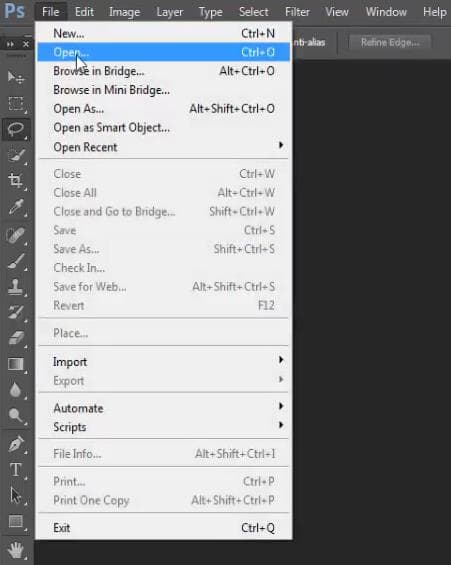Image resolution: width=451 pixels, height=565 pixels.
Task: Select the Lasso tool
Action: click(16, 129)
